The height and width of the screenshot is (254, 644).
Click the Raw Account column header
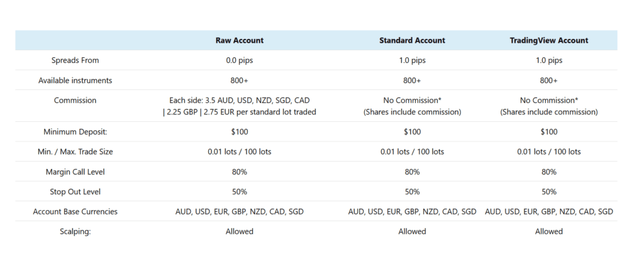click(240, 40)
